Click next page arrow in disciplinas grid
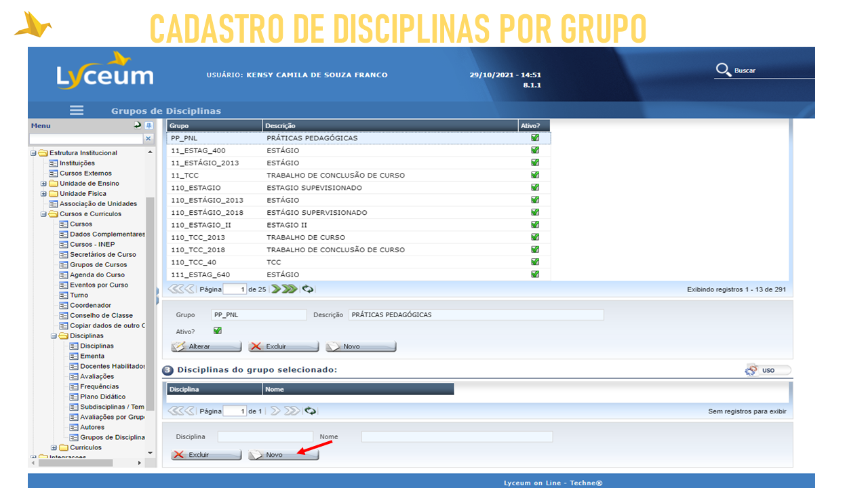 [276, 411]
